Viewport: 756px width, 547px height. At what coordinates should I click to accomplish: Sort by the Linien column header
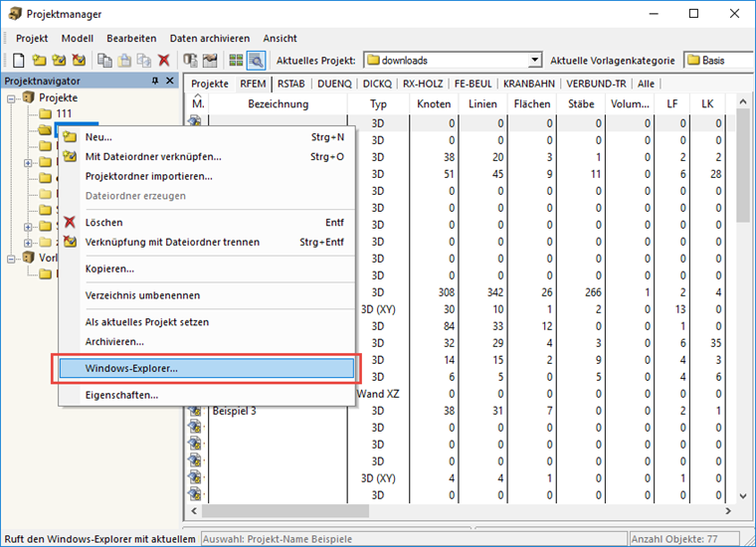[x=482, y=103]
